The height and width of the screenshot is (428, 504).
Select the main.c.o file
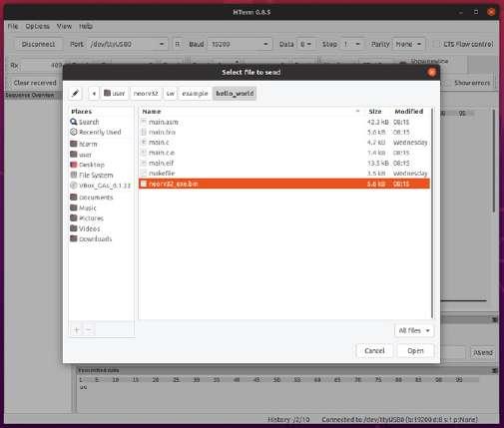[284, 153]
